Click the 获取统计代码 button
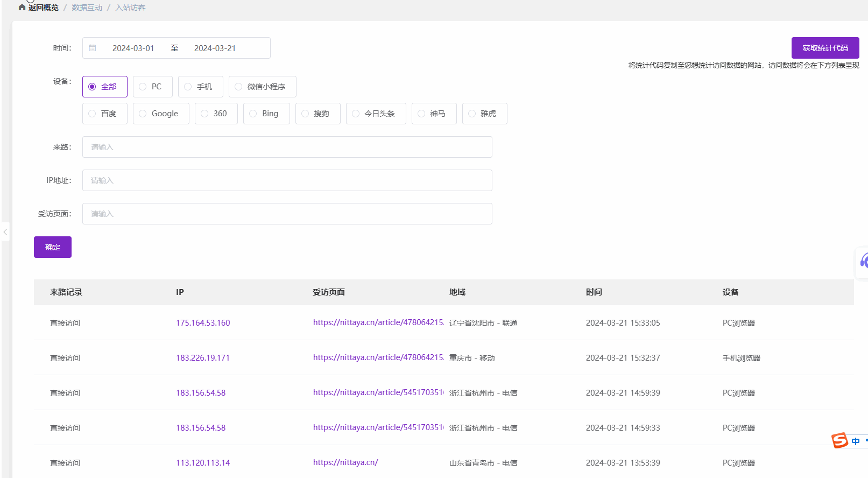 [x=825, y=48]
